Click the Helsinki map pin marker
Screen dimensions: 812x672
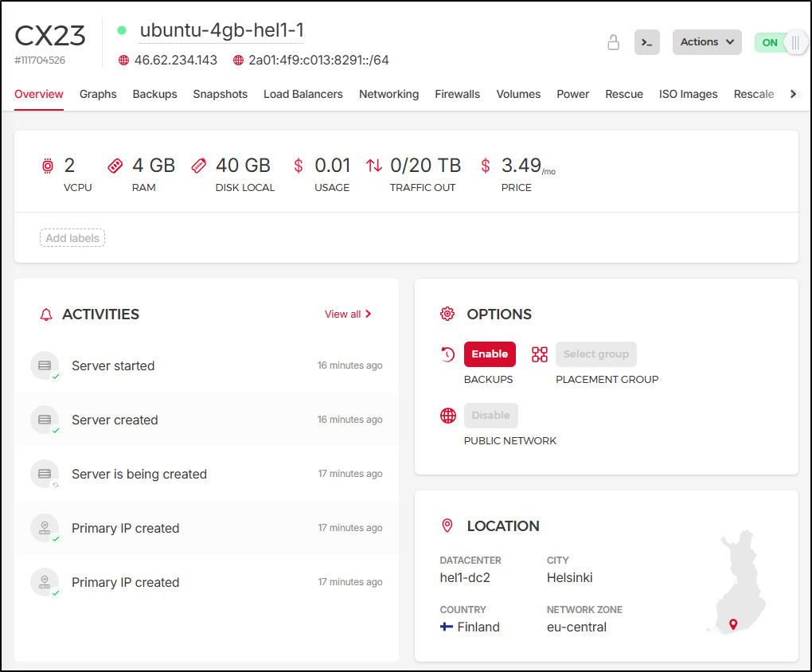coord(733,623)
